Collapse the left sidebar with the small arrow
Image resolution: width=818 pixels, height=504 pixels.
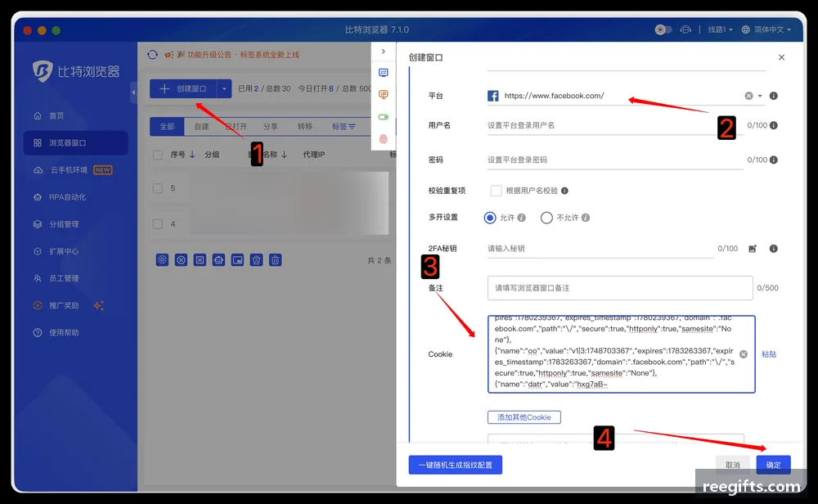click(133, 92)
